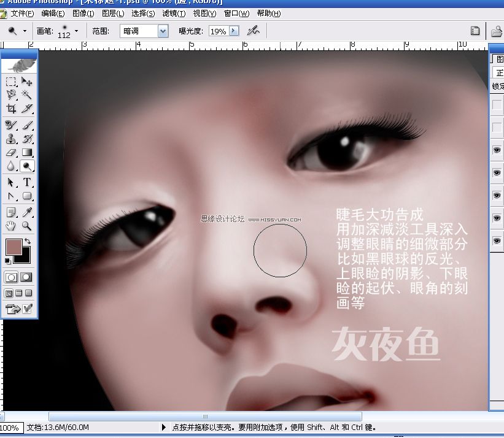Image resolution: width=504 pixels, height=438 pixels.
Task: Hide the bottommost layer's eye icon
Action: click(497, 241)
